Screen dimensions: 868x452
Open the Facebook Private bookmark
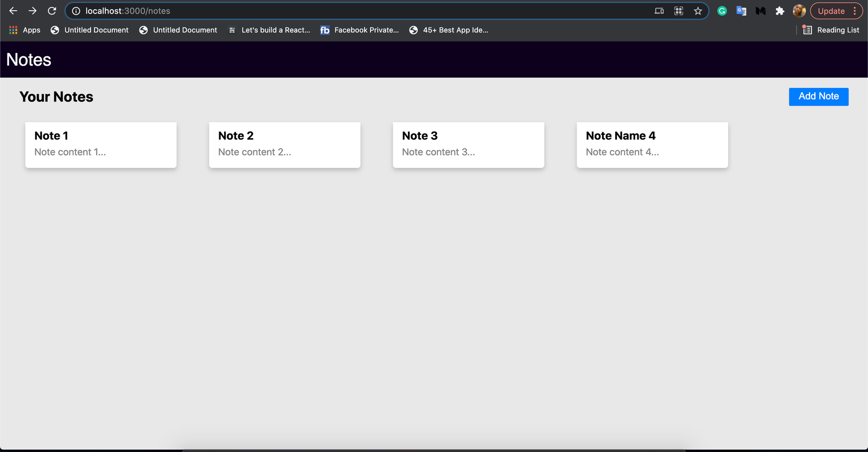pyautogui.click(x=360, y=30)
